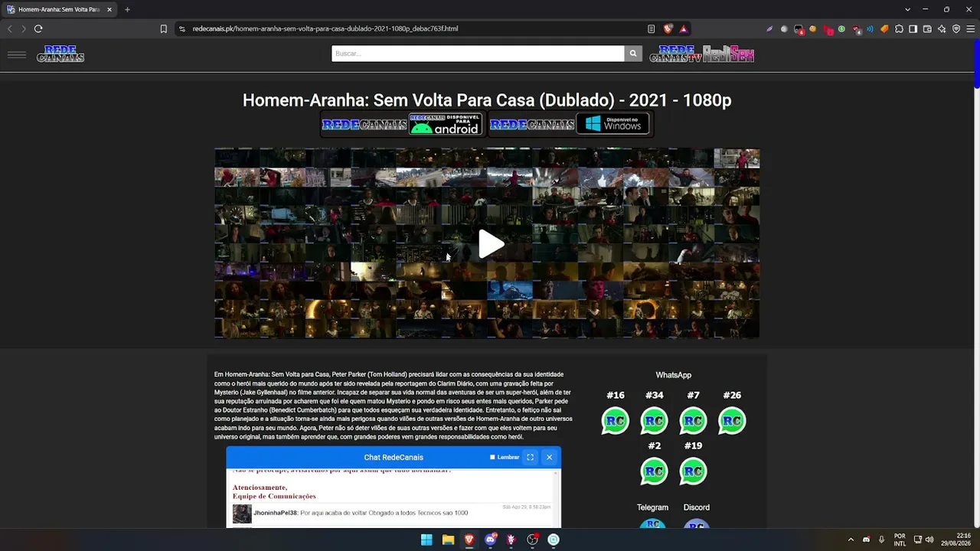Close the Chat RedeCanais popup

[x=549, y=458]
